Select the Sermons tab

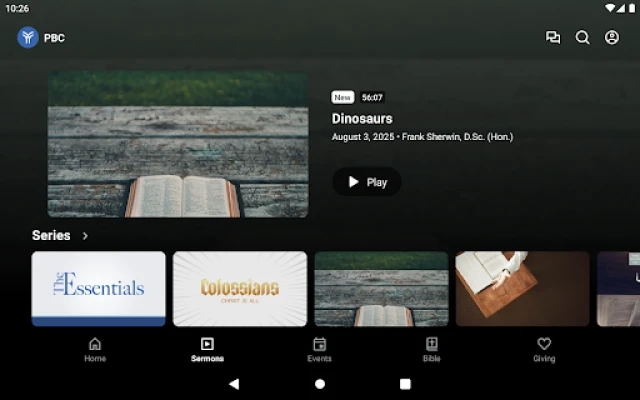(207, 349)
